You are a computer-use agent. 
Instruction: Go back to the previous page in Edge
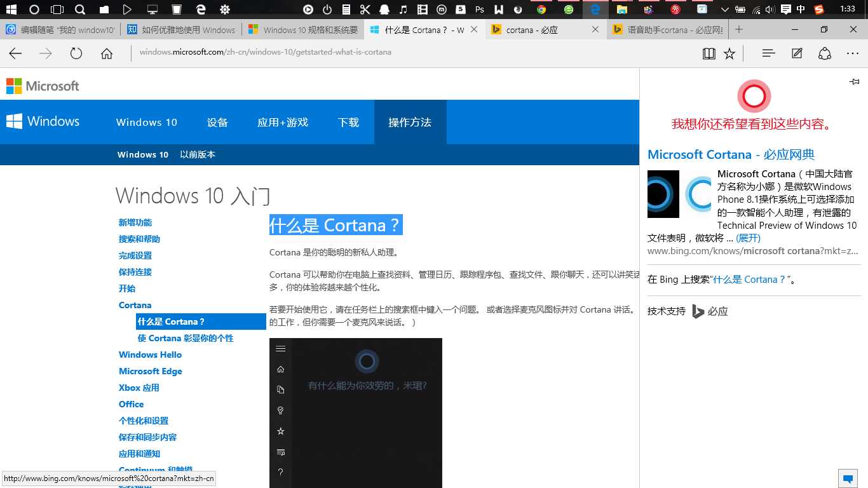[15, 54]
